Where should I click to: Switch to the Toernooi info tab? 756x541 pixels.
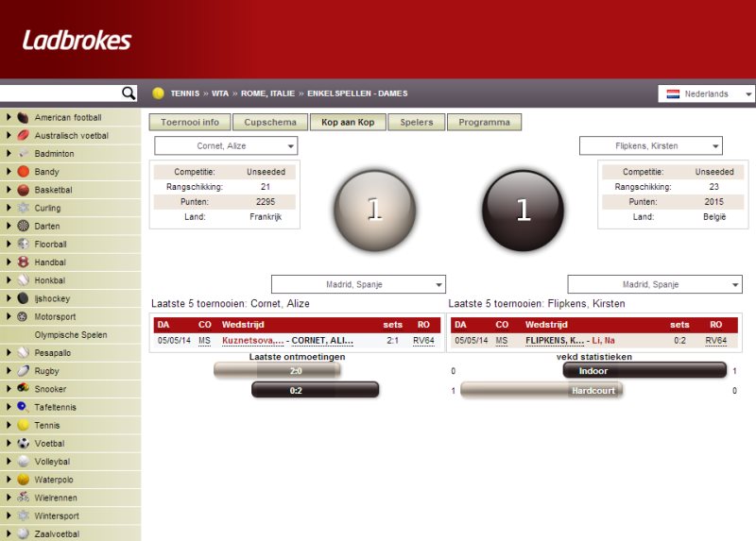tap(190, 123)
